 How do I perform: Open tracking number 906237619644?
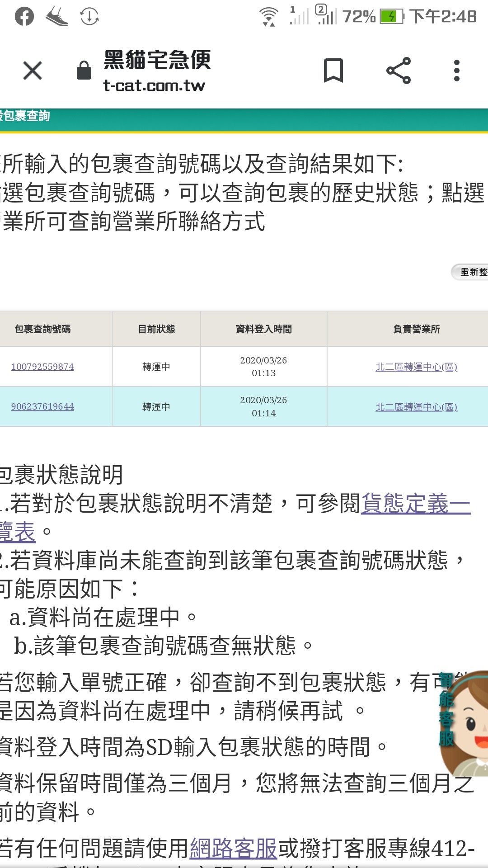pos(42,406)
